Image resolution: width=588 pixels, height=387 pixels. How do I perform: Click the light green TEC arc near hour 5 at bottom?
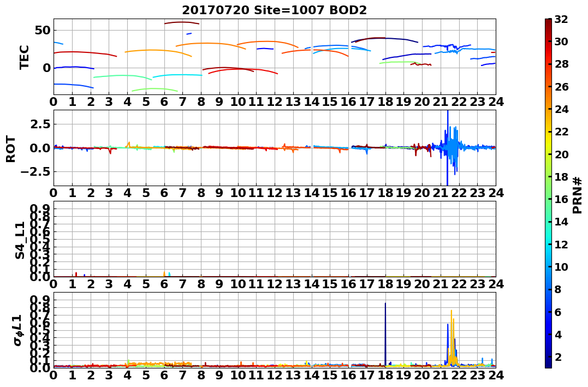[155, 90]
